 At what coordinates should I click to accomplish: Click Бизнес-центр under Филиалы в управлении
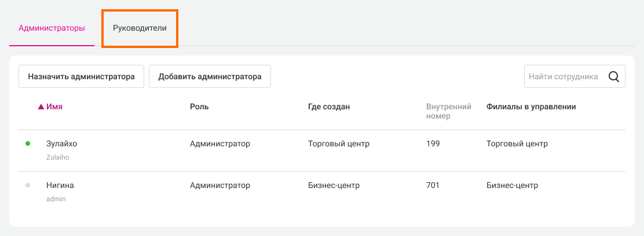pyautogui.click(x=513, y=186)
